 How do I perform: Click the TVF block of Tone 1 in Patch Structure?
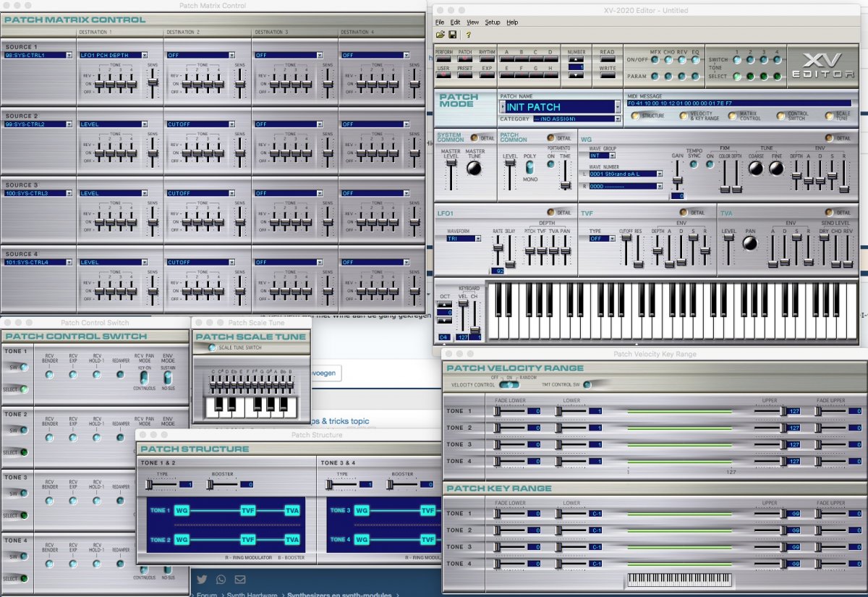pos(248,510)
